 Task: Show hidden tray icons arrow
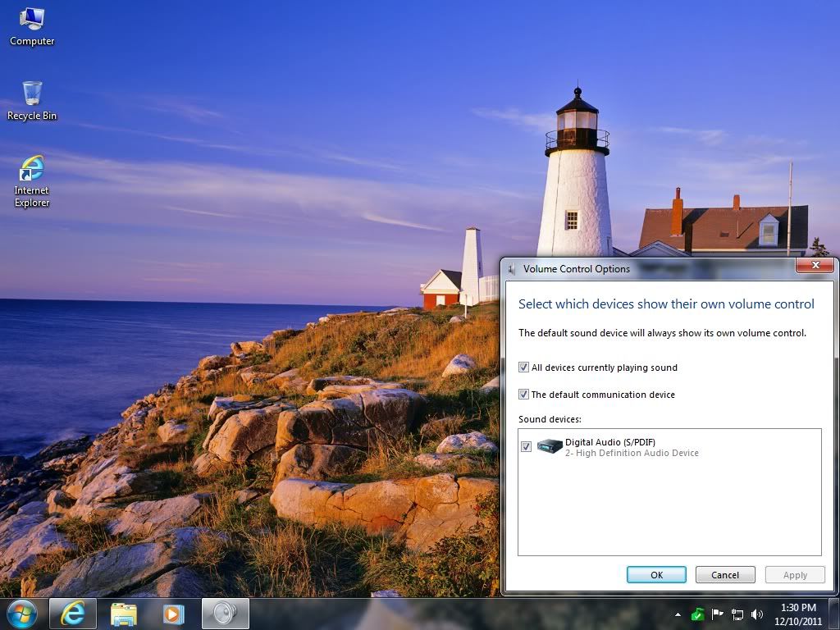[678, 614]
